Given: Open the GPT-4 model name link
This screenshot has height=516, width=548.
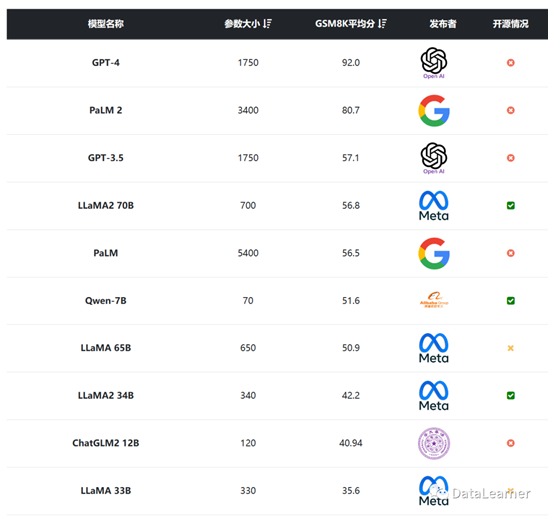Looking at the screenshot, I should pos(106,63).
